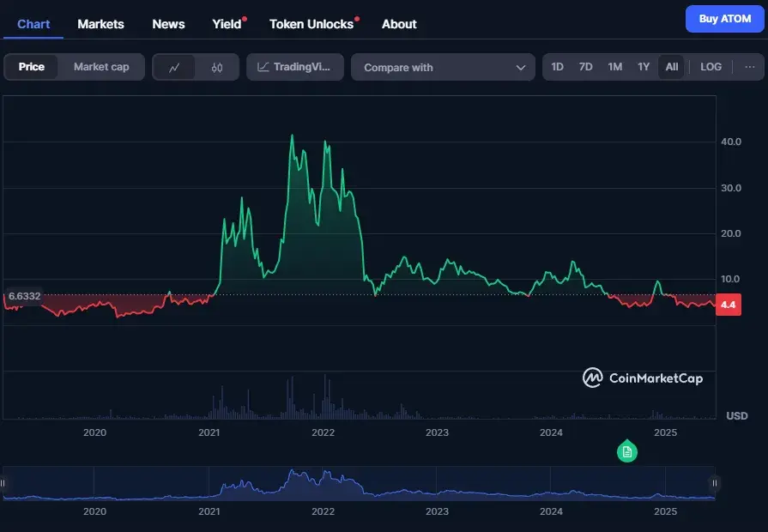
Task: Toggle the LOG scale option
Action: point(711,67)
